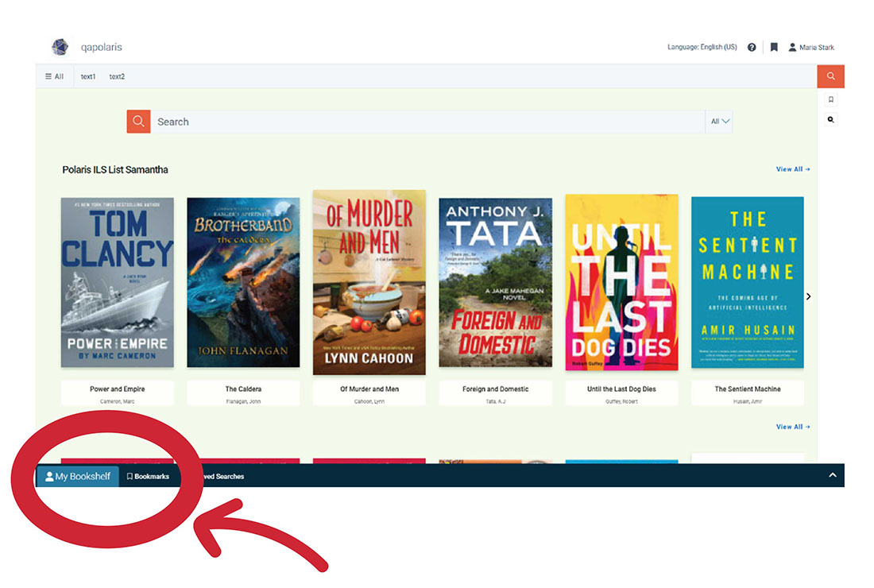874x588 pixels.
Task: Expand the All search scope dropdown
Action: click(x=720, y=122)
